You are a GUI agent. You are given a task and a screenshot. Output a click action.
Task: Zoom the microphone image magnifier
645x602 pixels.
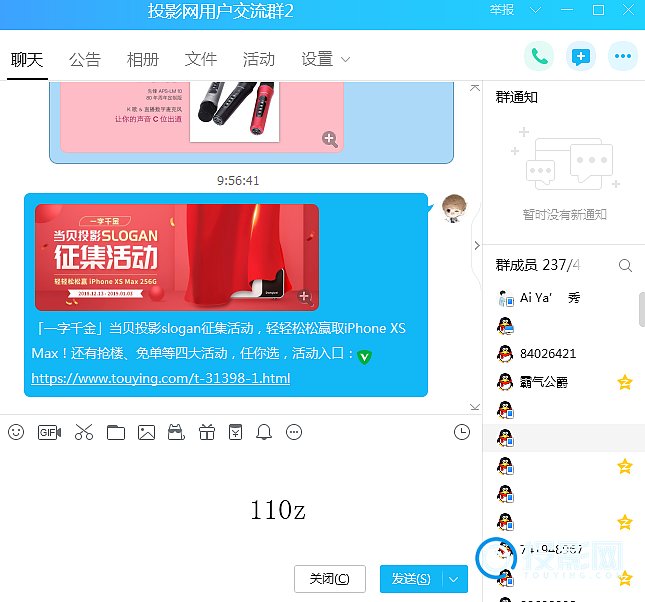click(330, 139)
